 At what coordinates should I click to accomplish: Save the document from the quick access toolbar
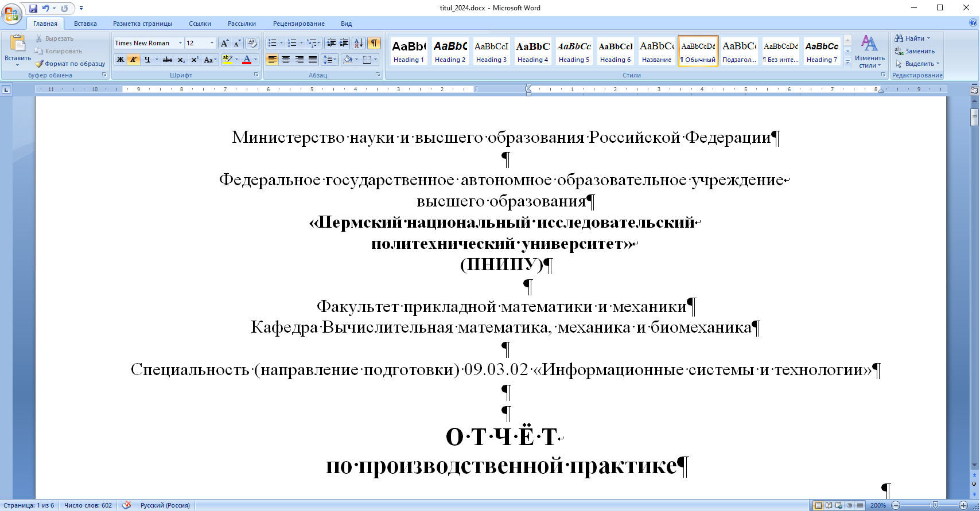[33, 9]
